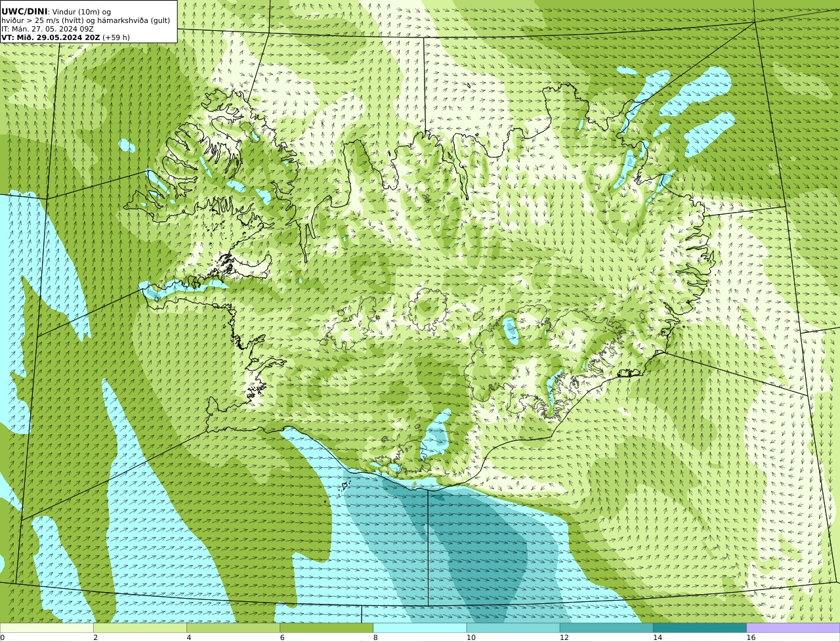Click the '0' scale tick label
840x642 pixels.
click(2, 637)
